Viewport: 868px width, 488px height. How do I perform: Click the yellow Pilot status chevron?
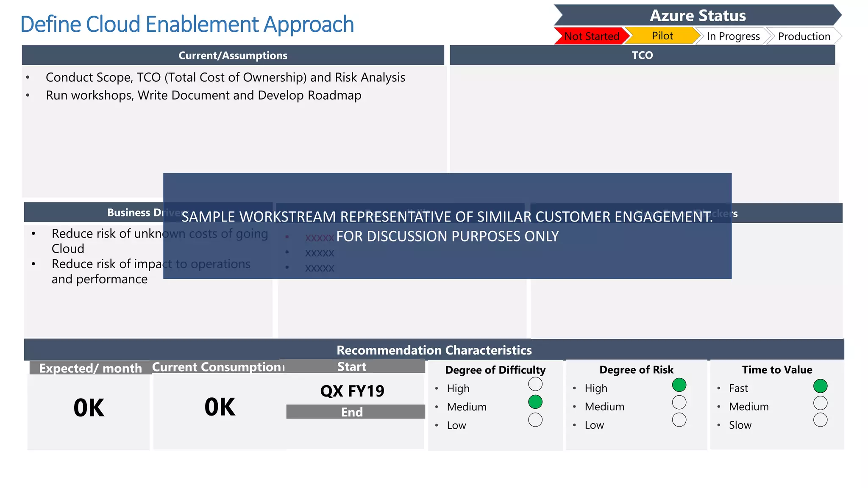coord(662,36)
